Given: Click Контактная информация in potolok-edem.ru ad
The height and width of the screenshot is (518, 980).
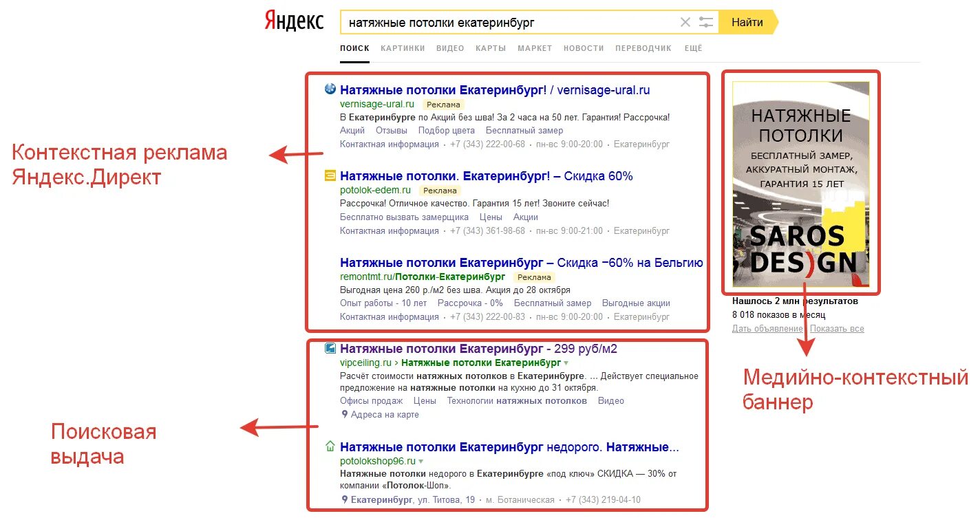Looking at the screenshot, I should click(x=390, y=231).
